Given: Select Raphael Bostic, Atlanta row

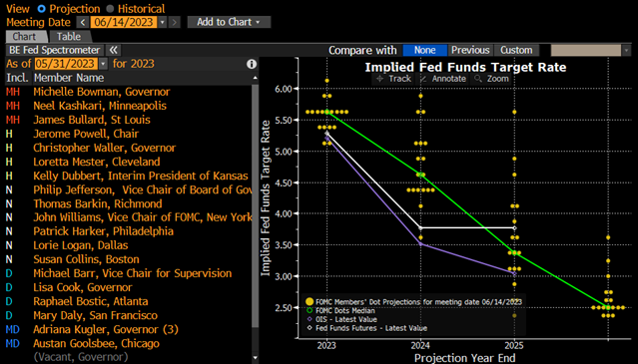Looking at the screenshot, I should (x=129, y=301).
